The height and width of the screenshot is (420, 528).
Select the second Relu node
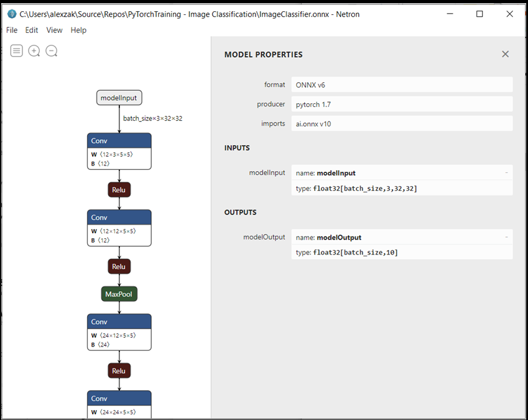coord(119,266)
